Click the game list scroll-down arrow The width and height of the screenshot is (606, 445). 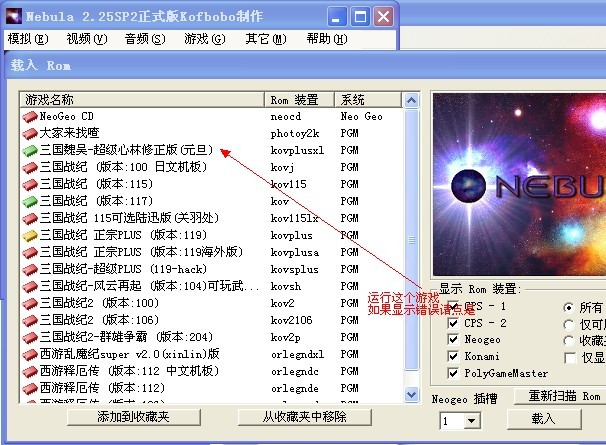(x=411, y=395)
